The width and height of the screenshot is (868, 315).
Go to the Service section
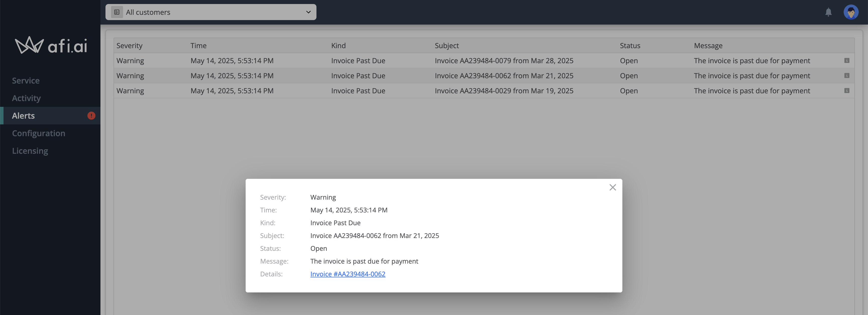26,81
